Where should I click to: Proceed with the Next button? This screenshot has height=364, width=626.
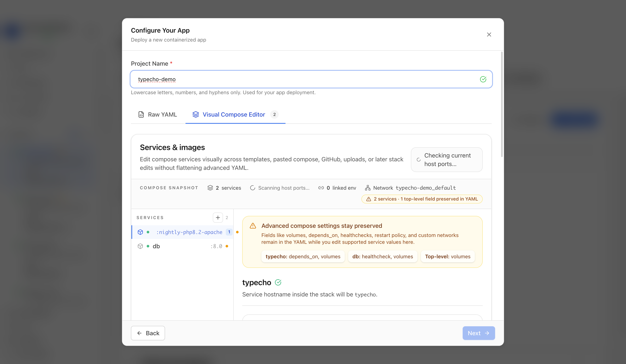pos(478,333)
